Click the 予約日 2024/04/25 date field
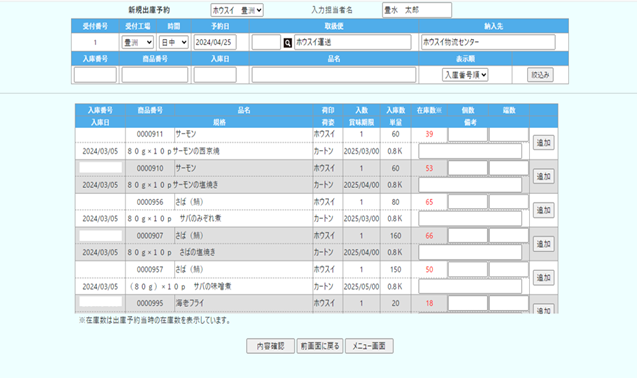Screen dimensions: 637x378 point(215,42)
